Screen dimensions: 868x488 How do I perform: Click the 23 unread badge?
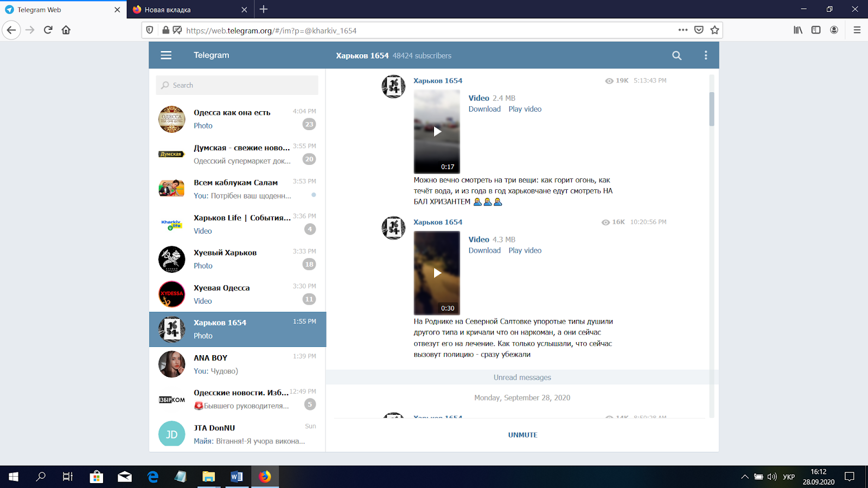[x=309, y=124]
